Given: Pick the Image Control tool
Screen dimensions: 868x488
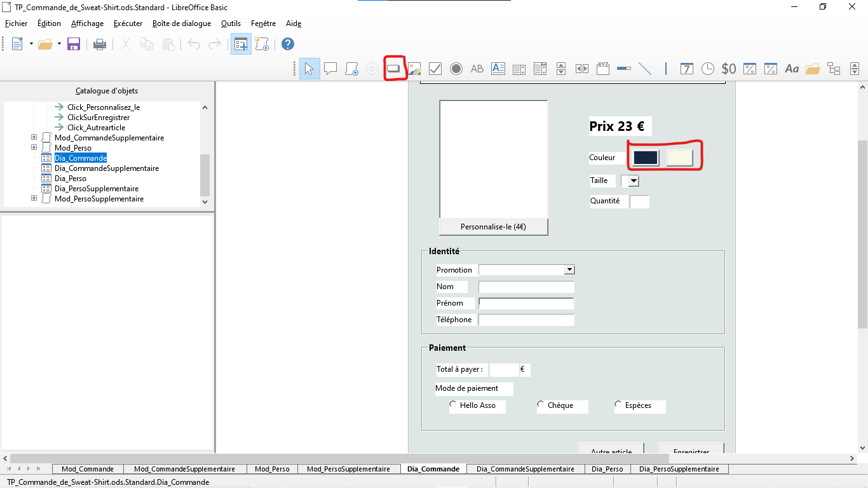Looking at the screenshot, I should pos(414,69).
